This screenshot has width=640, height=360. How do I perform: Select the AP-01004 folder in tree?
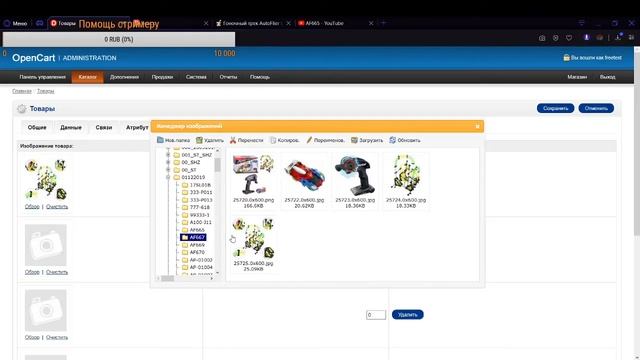click(x=197, y=267)
